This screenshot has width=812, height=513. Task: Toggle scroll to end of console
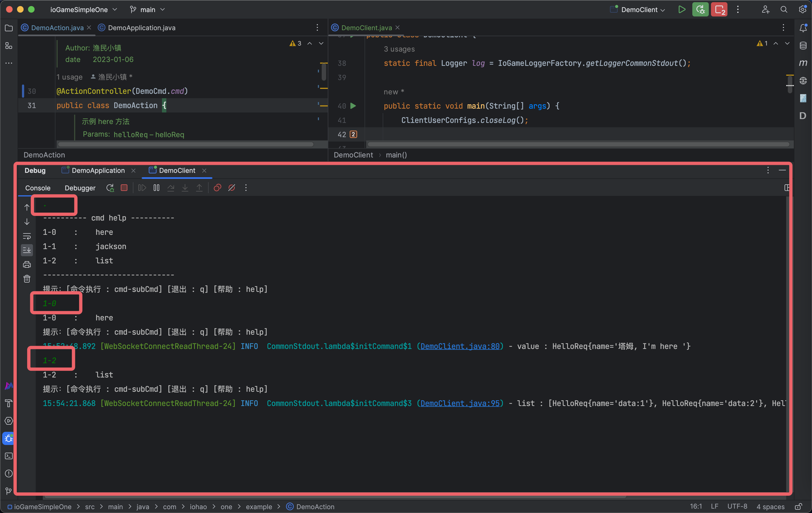[x=27, y=250]
